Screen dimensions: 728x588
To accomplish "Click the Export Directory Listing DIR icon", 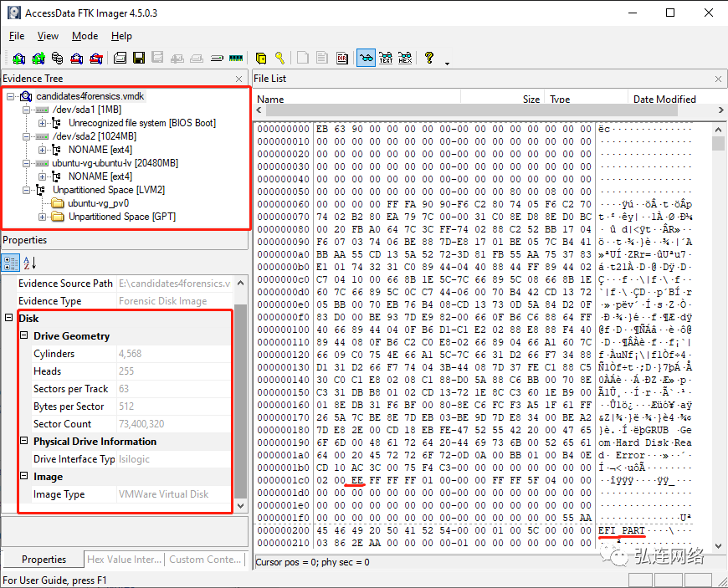I will coord(342,58).
